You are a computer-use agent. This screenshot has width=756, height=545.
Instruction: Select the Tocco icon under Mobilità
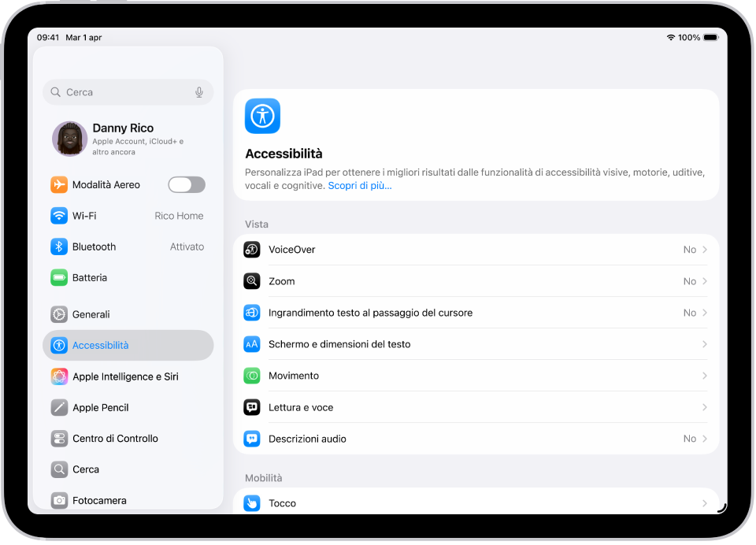click(x=252, y=502)
